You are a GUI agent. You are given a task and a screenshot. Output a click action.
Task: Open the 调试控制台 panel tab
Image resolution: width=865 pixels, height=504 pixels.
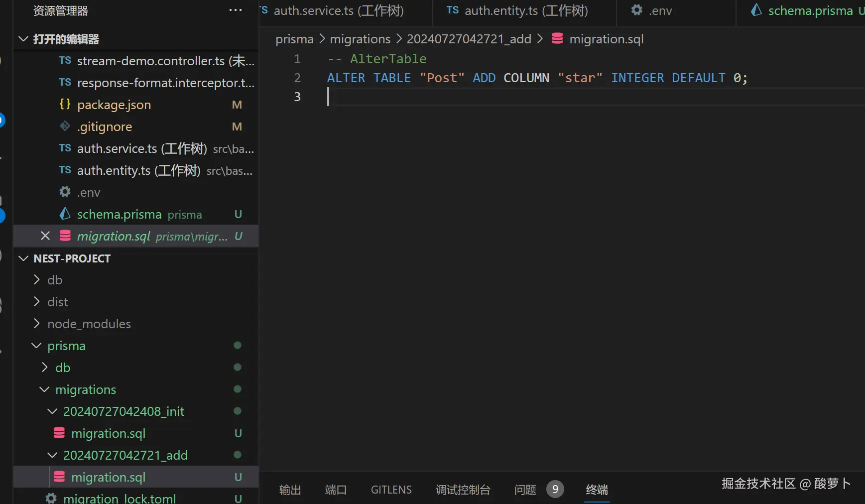(x=463, y=490)
